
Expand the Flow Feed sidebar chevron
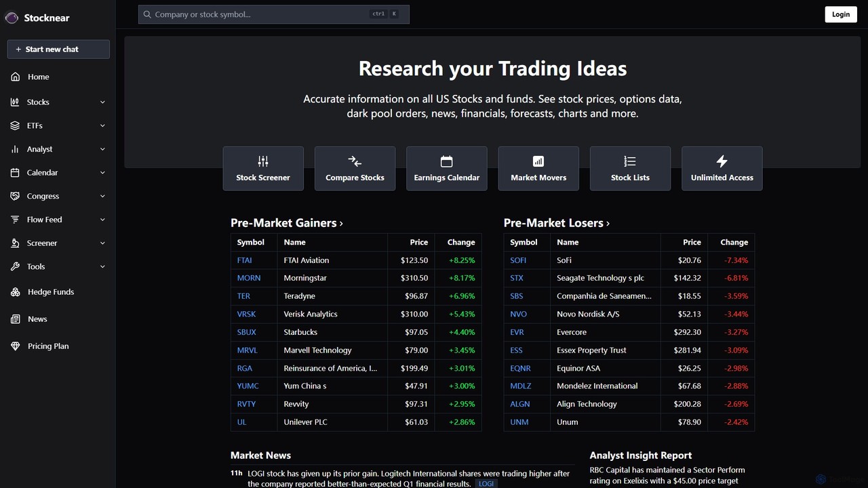(x=102, y=220)
